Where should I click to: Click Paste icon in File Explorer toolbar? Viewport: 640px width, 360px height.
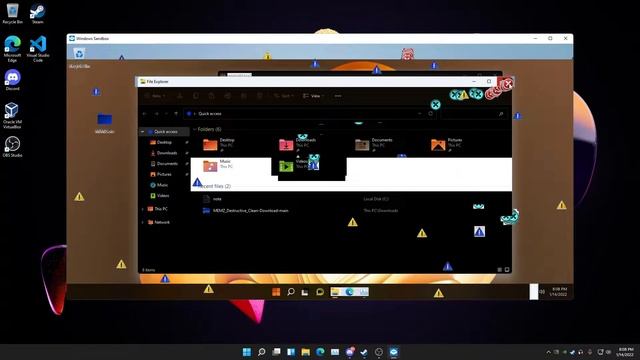coord(211,96)
